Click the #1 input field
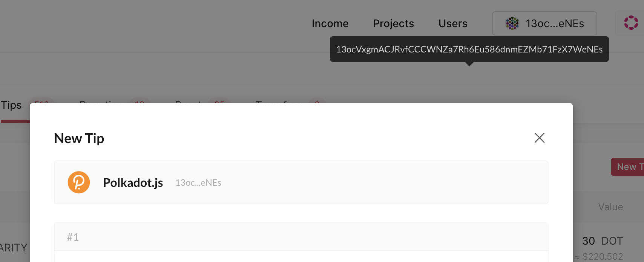Image resolution: width=644 pixels, height=262 pixels. [x=301, y=237]
